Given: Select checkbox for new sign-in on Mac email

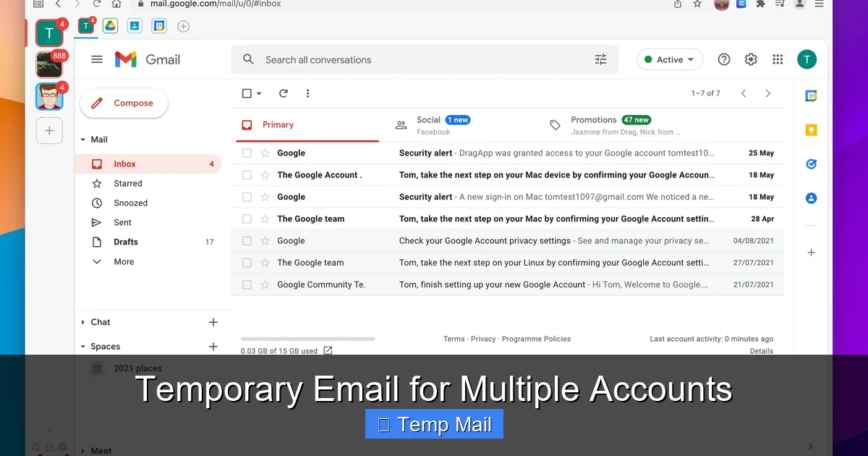Looking at the screenshot, I should click(247, 197).
